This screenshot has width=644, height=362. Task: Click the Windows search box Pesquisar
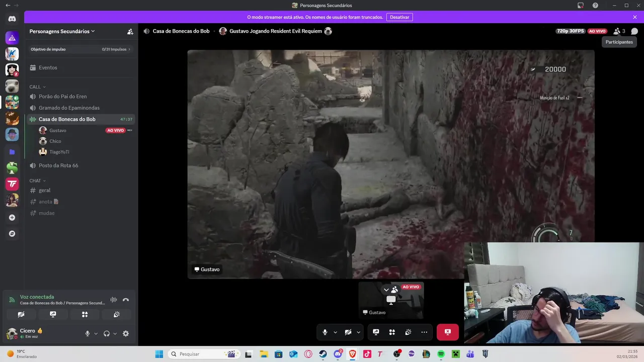[x=203, y=354]
